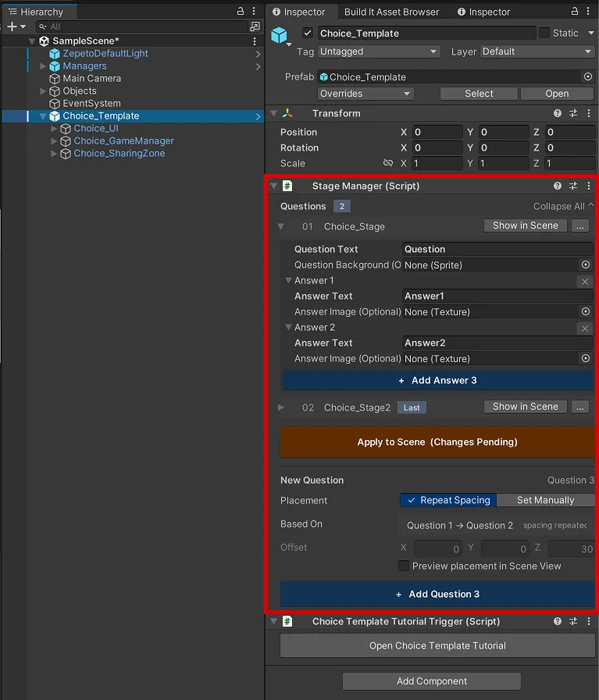Open Stage Manager presets icon
This screenshot has height=700, width=599.
click(573, 186)
